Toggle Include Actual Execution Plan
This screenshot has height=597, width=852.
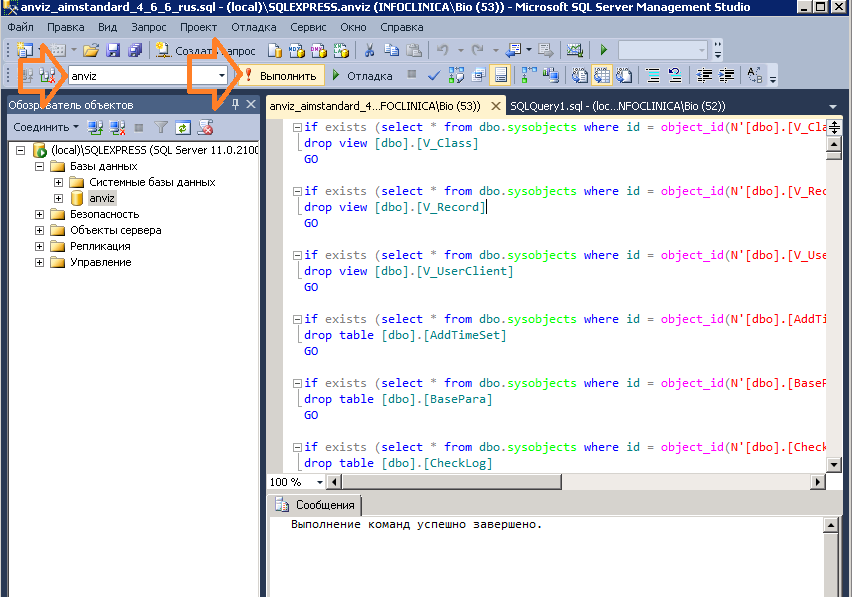(x=529, y=76)
